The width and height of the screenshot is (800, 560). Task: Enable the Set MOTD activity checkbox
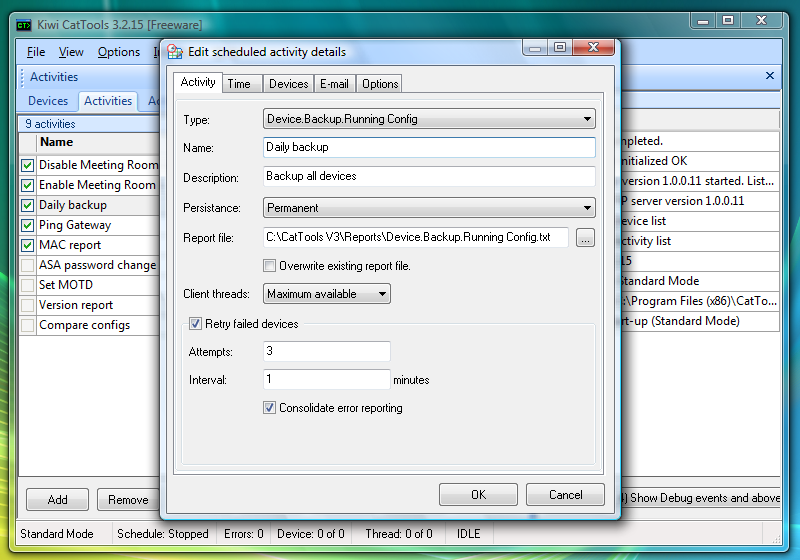tap(28, 285)
